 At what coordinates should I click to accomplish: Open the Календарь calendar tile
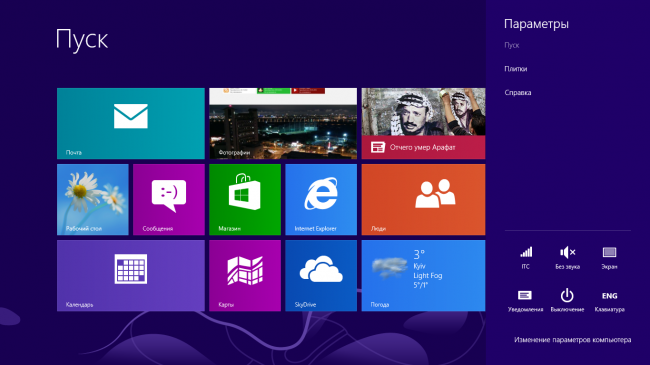[x=131, y=276]
